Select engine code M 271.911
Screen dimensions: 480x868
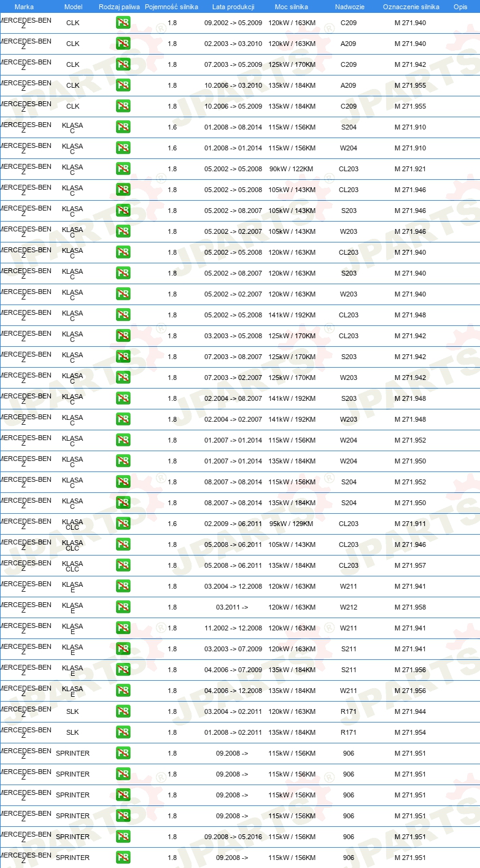pyautogui.click(x=410, y=524)
